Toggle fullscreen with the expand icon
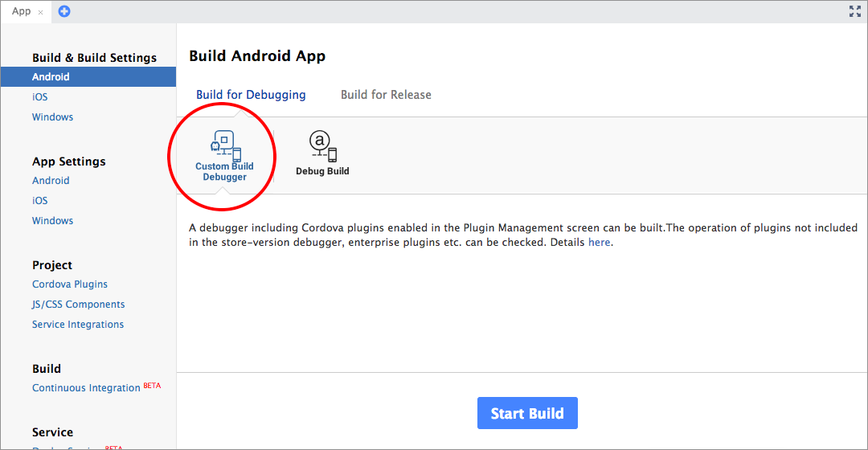The height and width of the screenshot is (450, 868). (854, 11)
